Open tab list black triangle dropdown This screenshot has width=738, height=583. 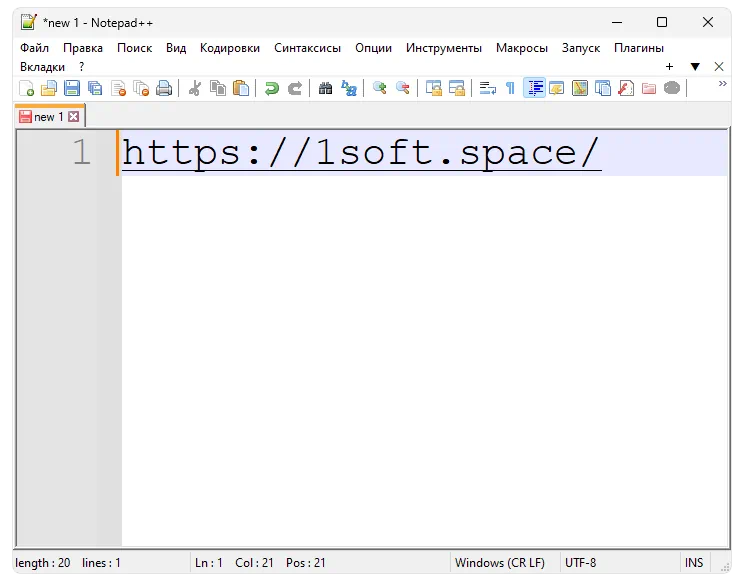(x=695, y=67)
